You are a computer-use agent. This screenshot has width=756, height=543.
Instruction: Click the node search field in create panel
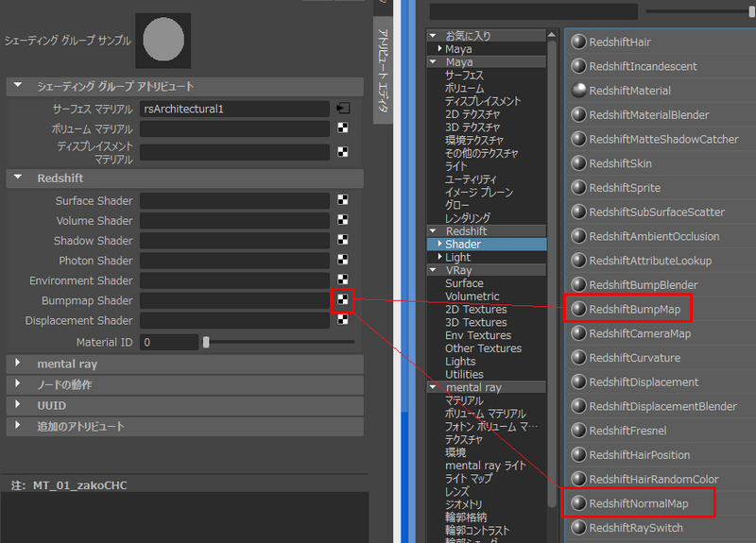534,11
